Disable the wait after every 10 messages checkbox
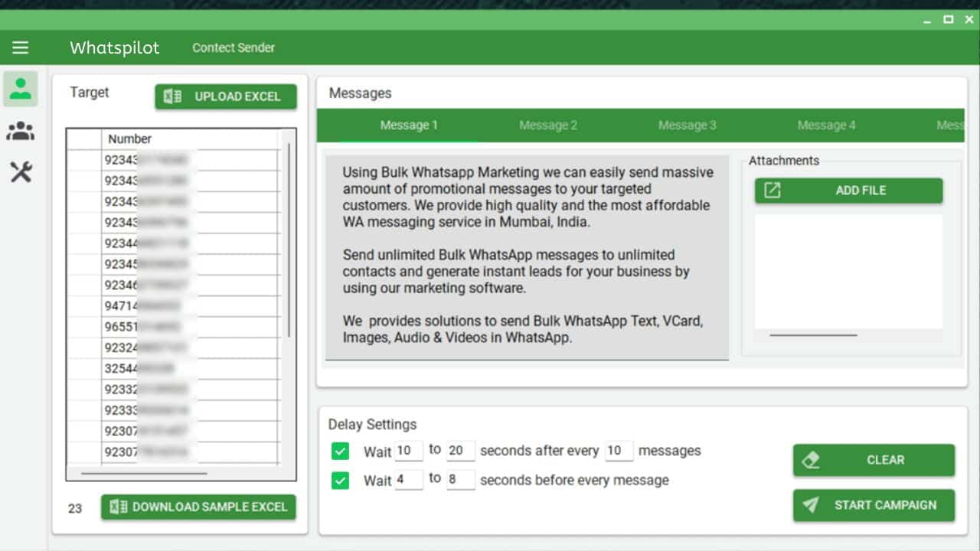This screenshot has height=551, width=980. coord(339,451)
